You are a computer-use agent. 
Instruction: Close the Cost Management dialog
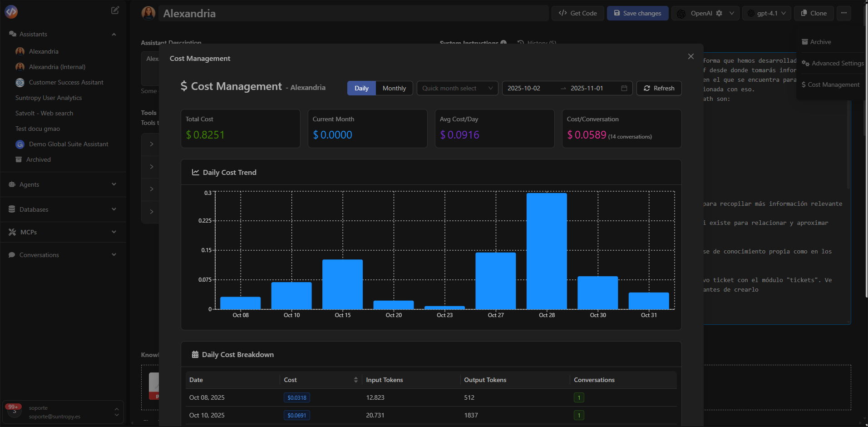click(x=690, y=56)
